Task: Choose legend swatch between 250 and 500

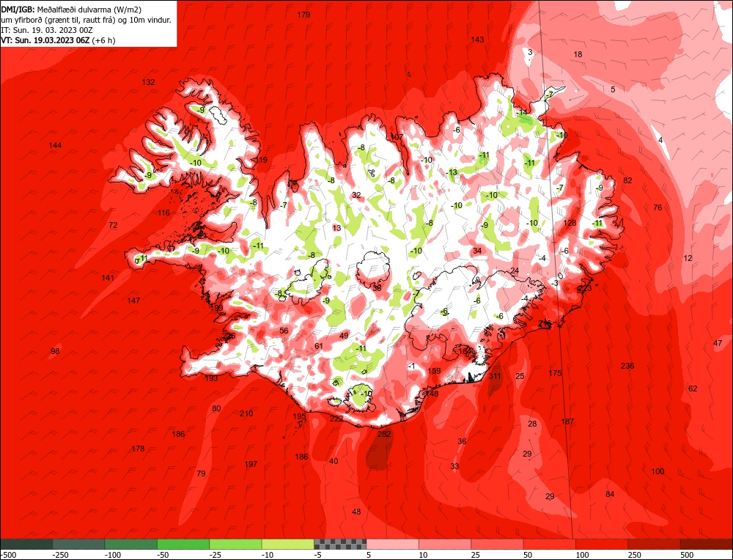Action: (655, 544)
